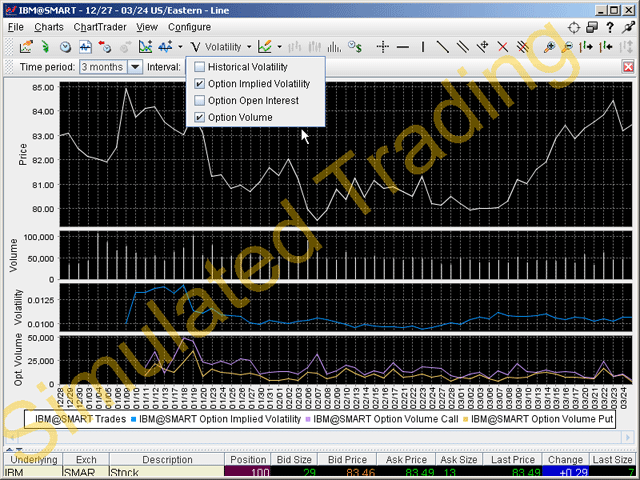640x480 pixels.
Task: Click the Position column header
Action: pyautogui.click(x=248, y=460)
